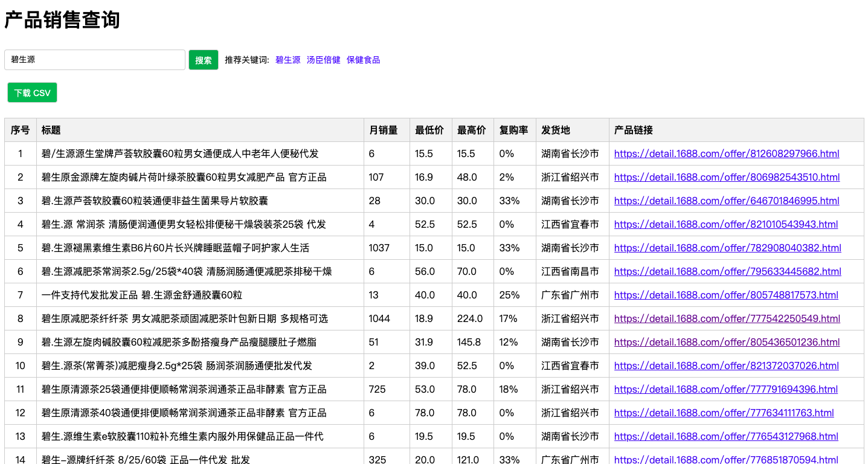
Task: Click the 标题 column header
Action: point(201,130)
